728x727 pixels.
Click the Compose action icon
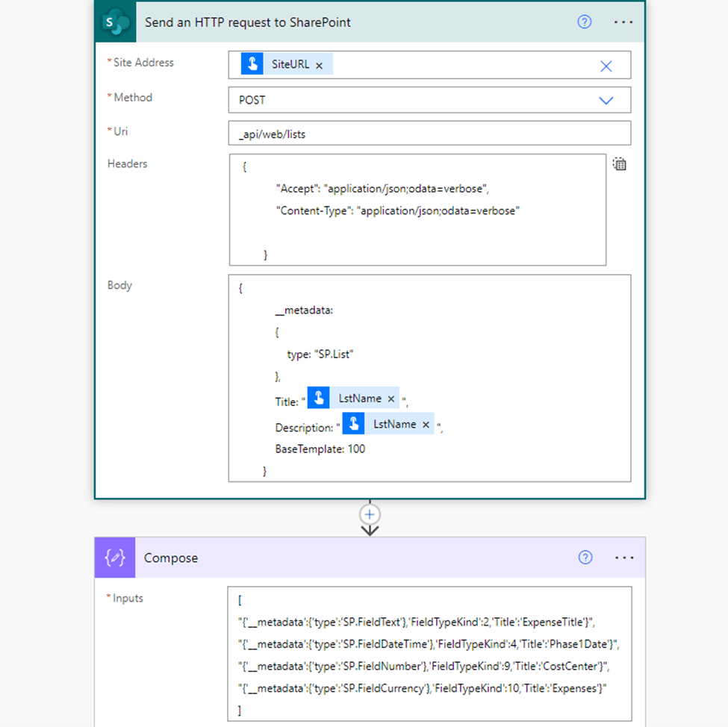(x=115, y=558)
